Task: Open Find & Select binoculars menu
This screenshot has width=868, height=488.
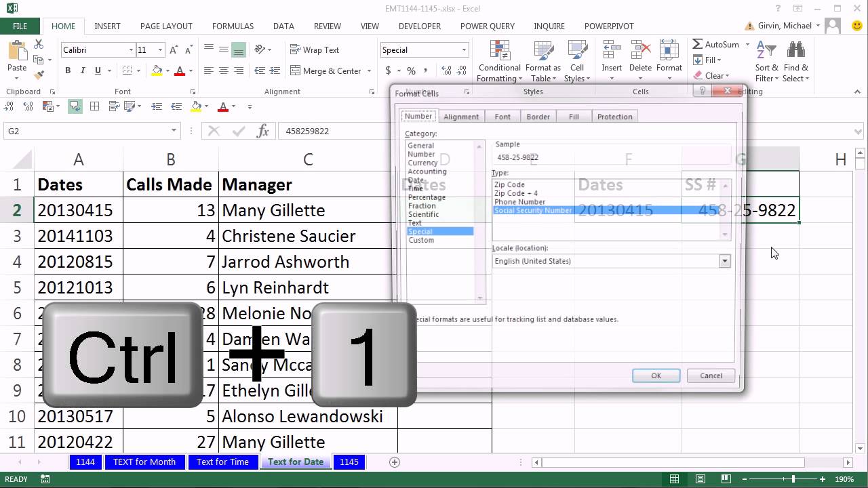Action: pos(796,61)
